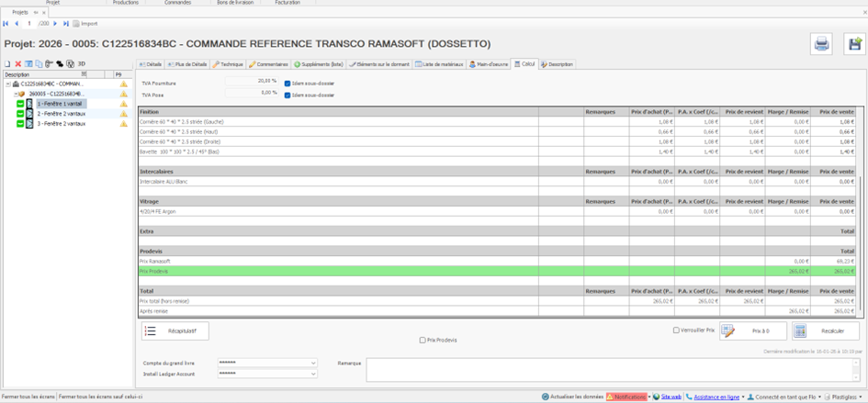The width and height of the screenshot is (868, 403).
Task: Open the 3D view tool
Action: tap(81, 64)
